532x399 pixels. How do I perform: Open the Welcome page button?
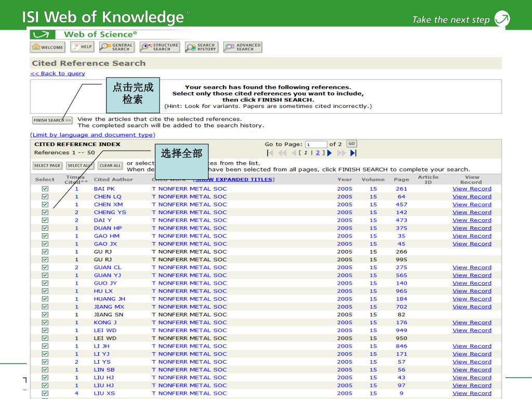pos(47,47)
